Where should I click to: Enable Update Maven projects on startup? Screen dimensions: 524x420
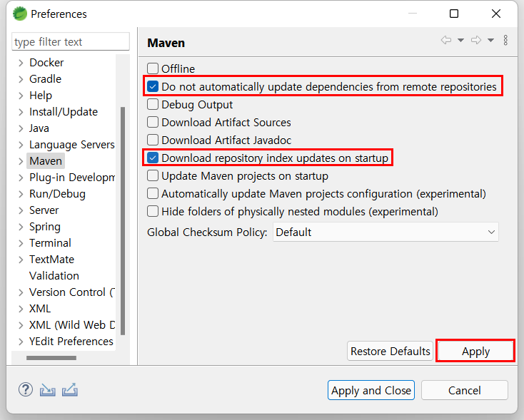(x=153, y=175)
